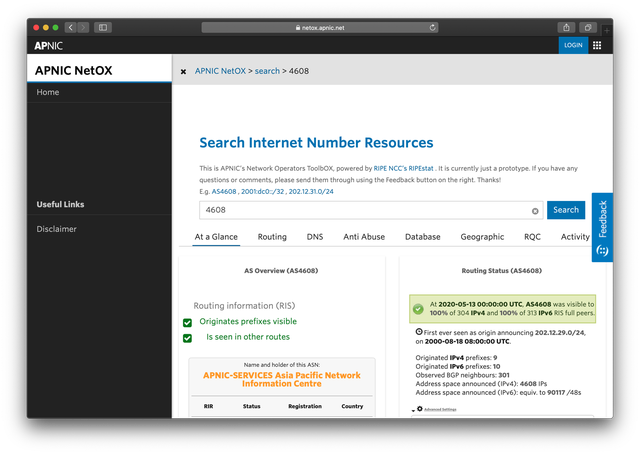
Task: Clear the search field with the X icon
Action: click(535, 211)
